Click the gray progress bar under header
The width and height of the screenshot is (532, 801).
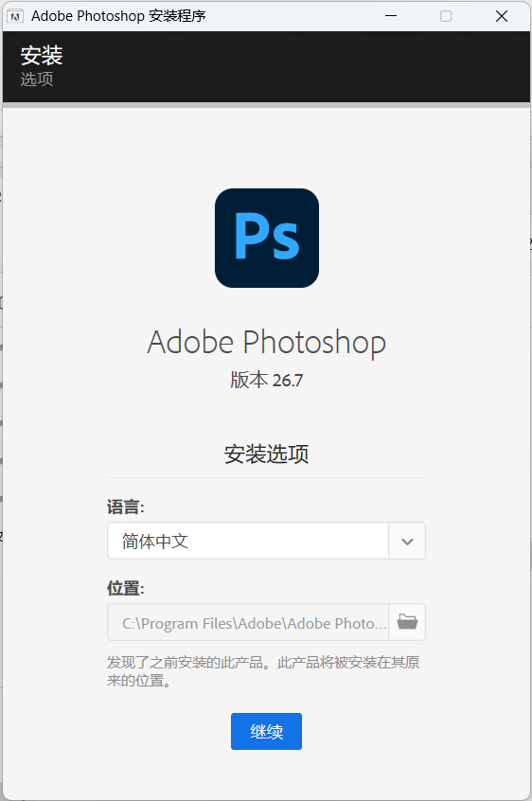266,105
